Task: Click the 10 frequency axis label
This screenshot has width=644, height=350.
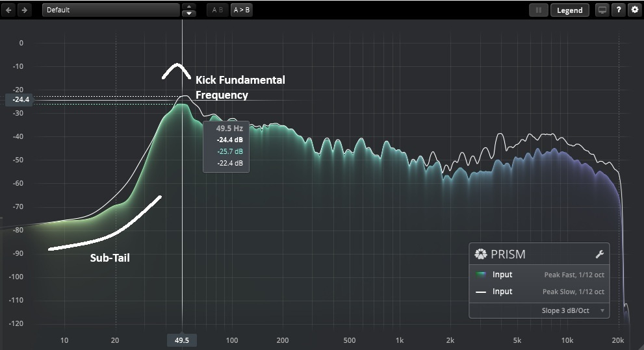Action: pos(64,340)
